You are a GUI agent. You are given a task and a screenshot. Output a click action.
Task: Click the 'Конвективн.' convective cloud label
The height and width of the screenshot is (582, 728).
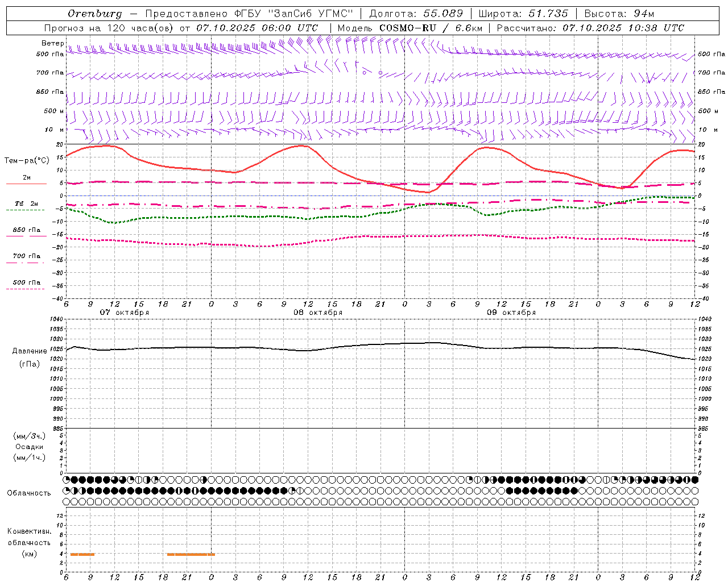(30, 531)
